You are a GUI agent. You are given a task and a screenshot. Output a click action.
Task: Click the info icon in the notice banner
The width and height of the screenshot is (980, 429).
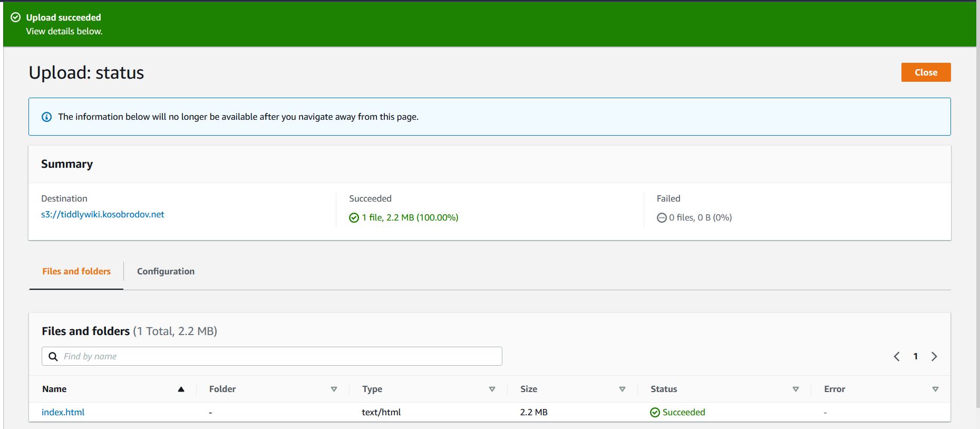pos(47,117)
